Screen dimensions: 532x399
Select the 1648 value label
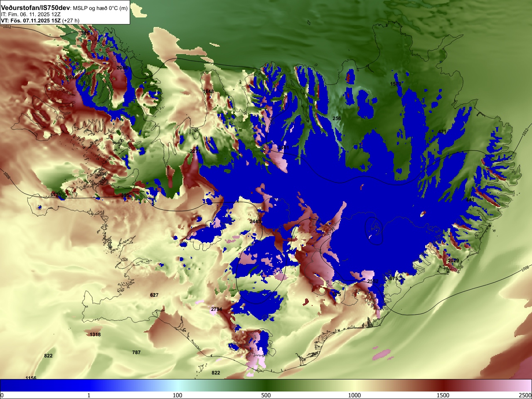[208, 91]
